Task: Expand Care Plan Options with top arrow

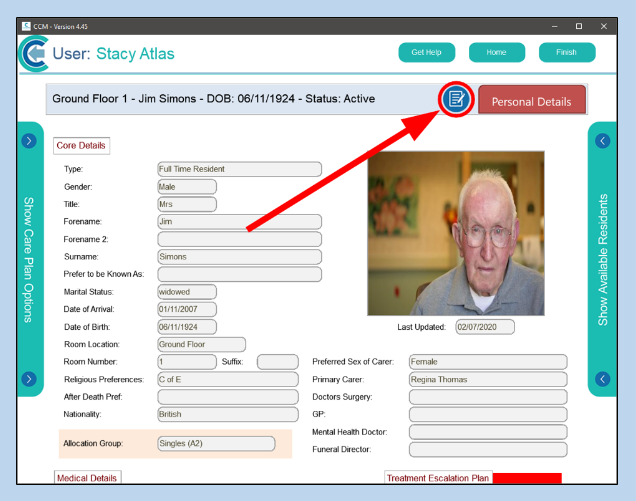Action: pos(29,141)
